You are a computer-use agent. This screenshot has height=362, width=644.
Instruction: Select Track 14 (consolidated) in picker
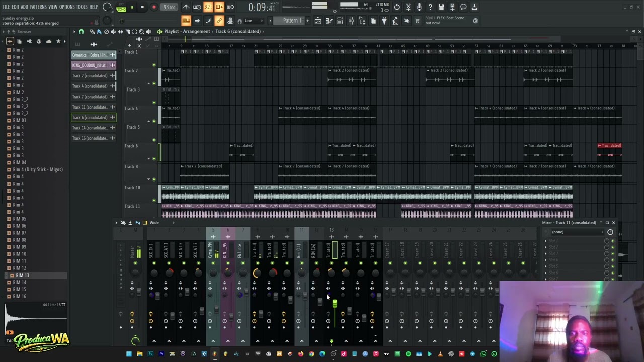click(94, 128)
